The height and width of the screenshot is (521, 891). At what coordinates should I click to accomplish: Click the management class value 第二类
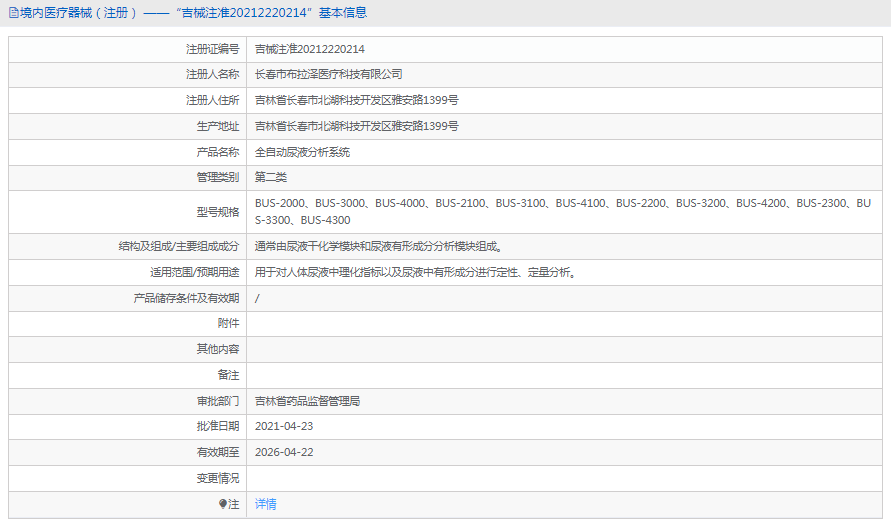click(x=270, y=177)
